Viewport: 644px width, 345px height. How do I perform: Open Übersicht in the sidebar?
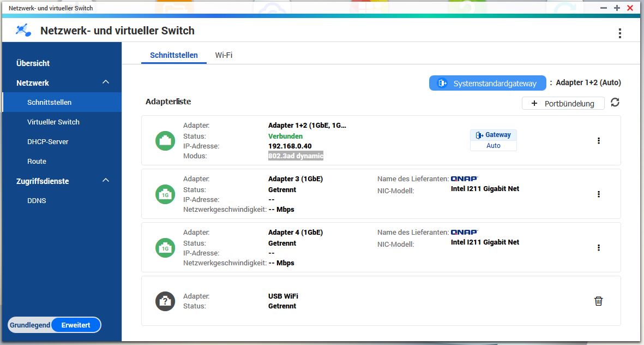33,63
